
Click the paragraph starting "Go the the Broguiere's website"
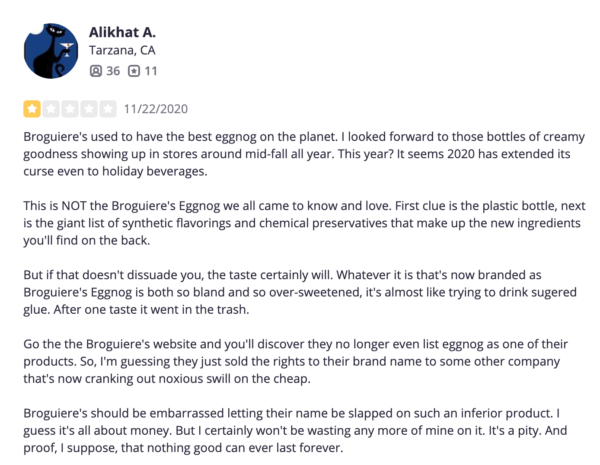(x=295, y=361)
